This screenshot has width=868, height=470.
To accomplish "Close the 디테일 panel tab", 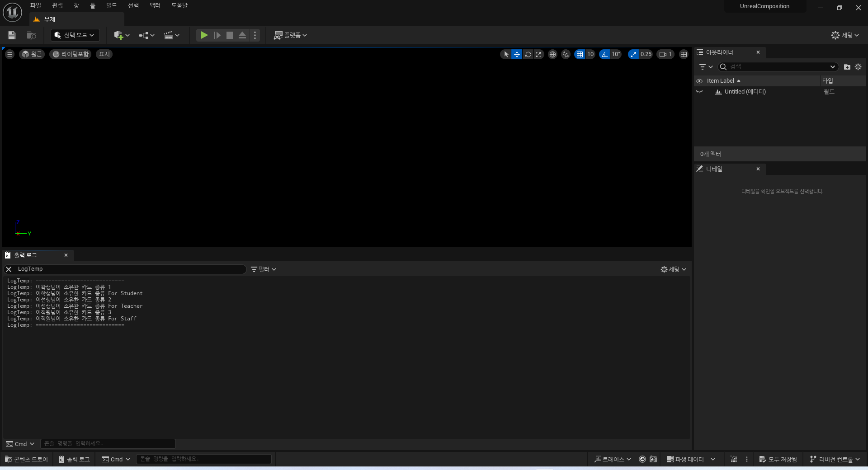I will [x=758, y=169].
